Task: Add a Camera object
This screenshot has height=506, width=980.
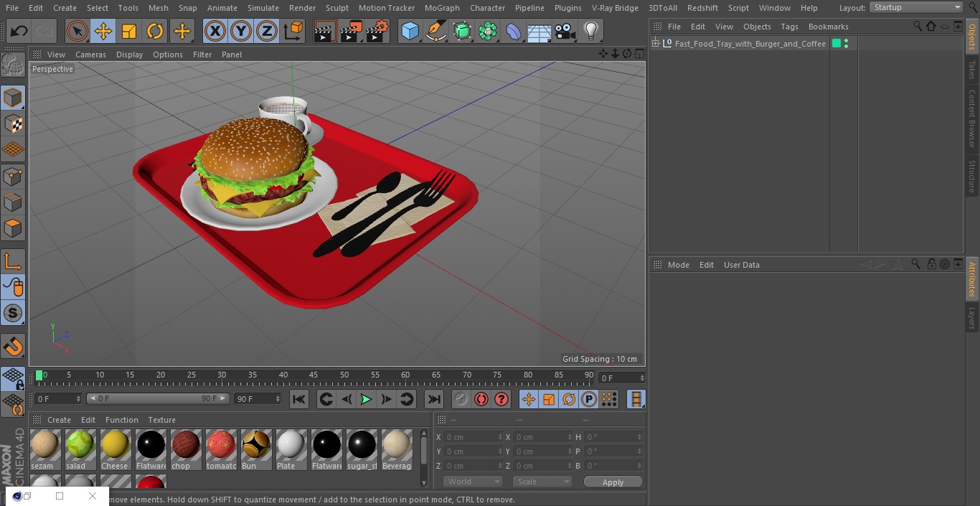Action: pyautogui.click(x=565, y=32)
